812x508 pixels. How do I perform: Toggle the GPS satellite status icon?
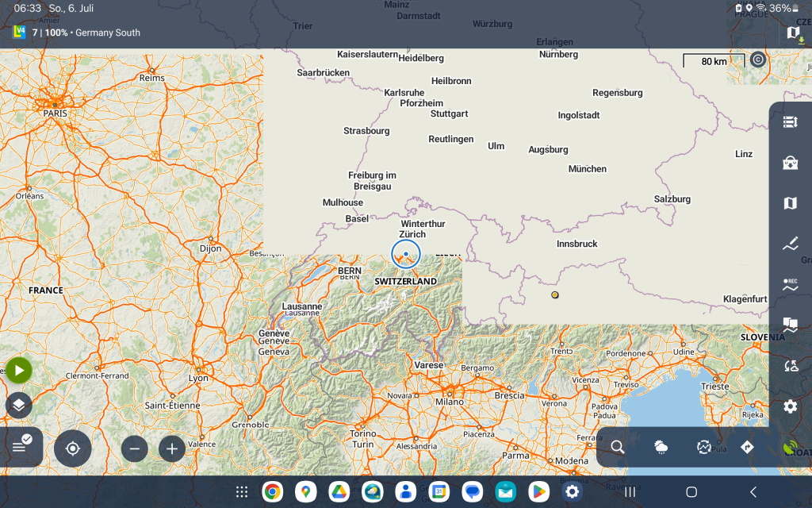790,448
